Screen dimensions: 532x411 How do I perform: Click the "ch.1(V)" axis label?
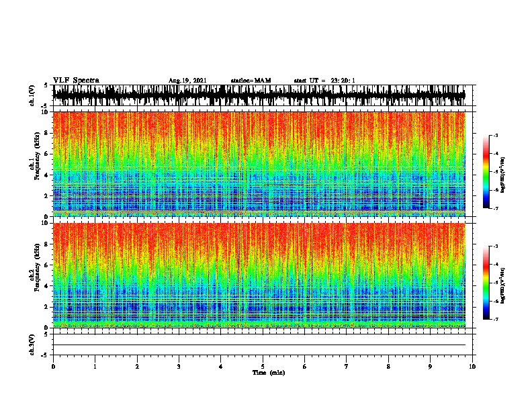click(32, 95)
